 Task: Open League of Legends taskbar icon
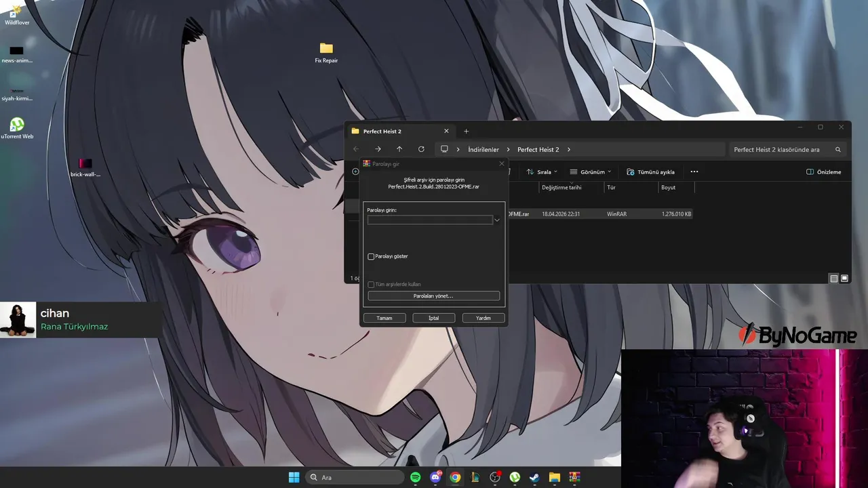pyautogui.click(x=475, y=477)
